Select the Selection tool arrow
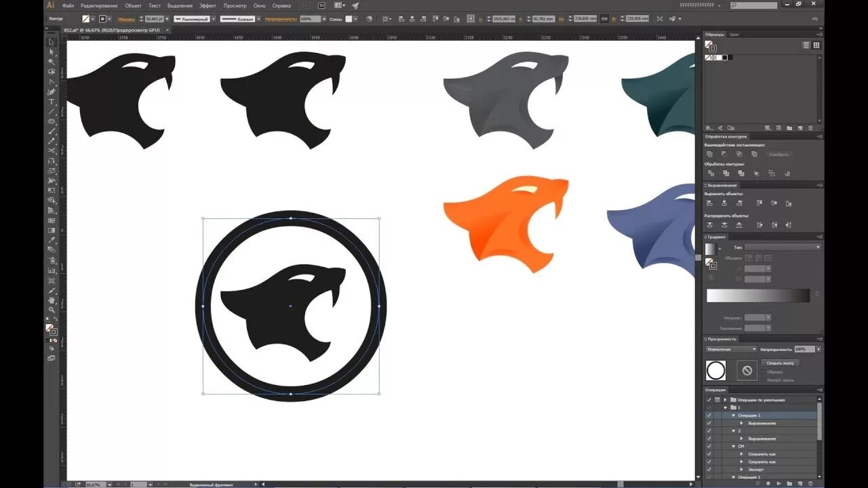868x488 pixels. (x=52, y=42)
